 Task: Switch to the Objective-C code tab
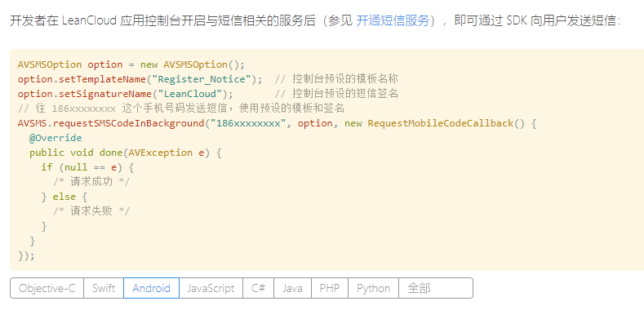(x=47, y=288)
